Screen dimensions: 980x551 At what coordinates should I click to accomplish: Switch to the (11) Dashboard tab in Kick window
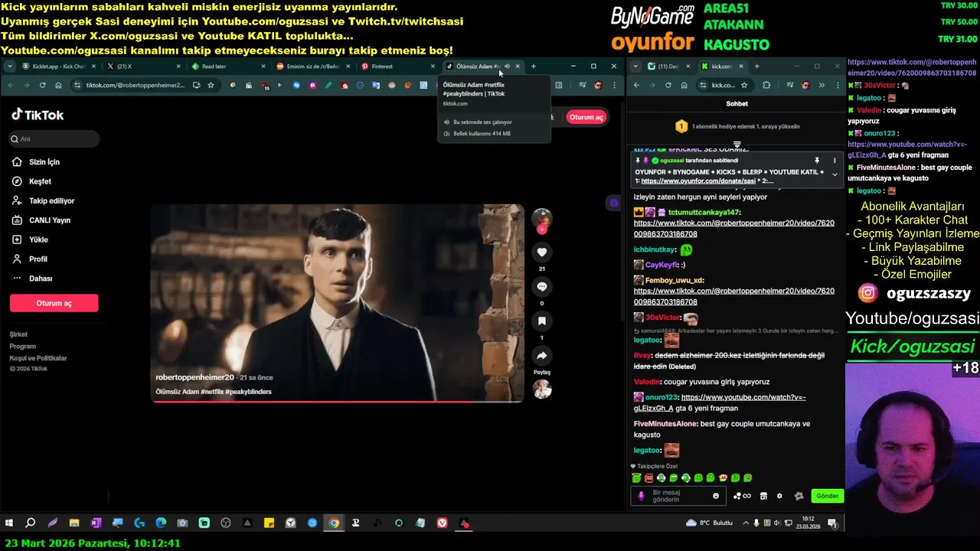point(668,67)
